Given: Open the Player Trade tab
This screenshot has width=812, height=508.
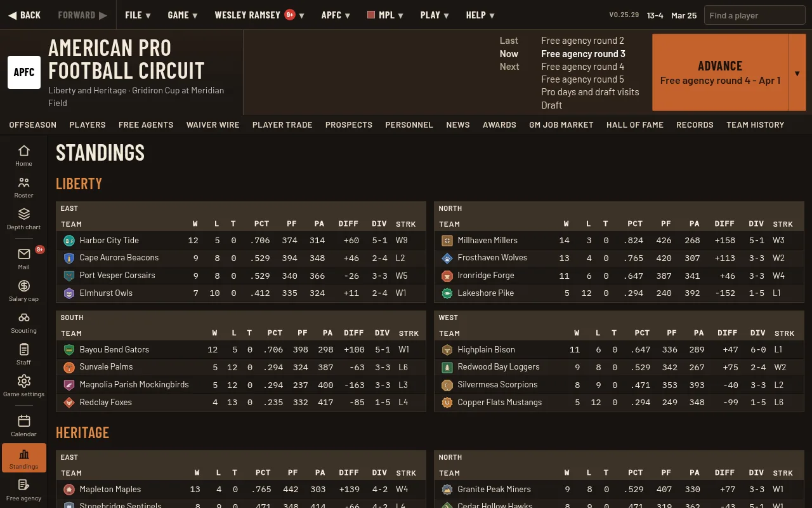Looking at the screenshot, I should [x=282, y=125].
